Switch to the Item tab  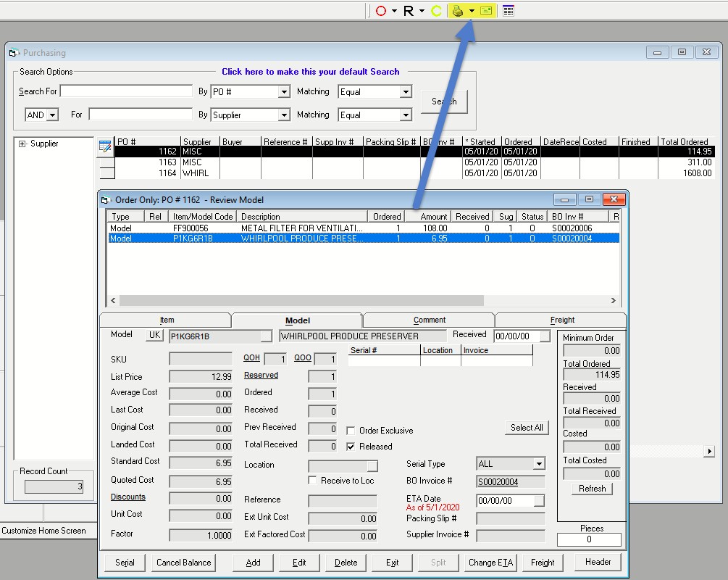coord(166,320)
